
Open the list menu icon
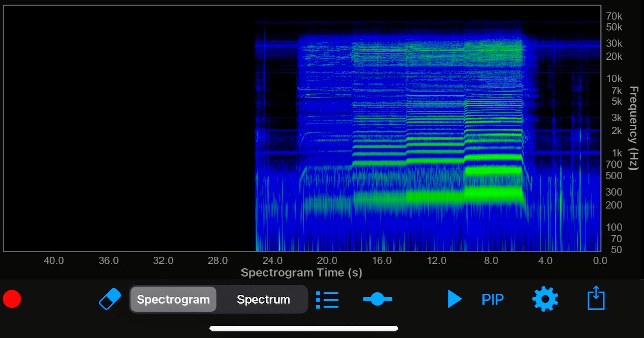tap(327, 299)
